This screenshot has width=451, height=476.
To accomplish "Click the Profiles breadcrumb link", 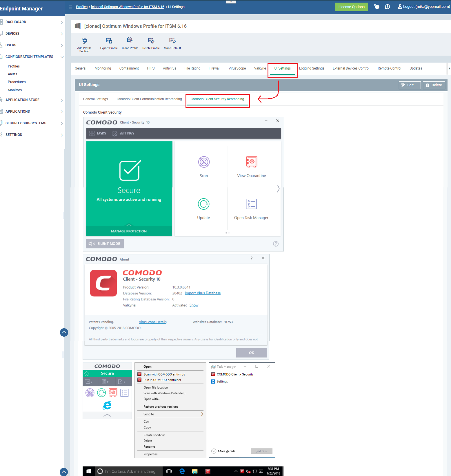I will pos(82,7).
